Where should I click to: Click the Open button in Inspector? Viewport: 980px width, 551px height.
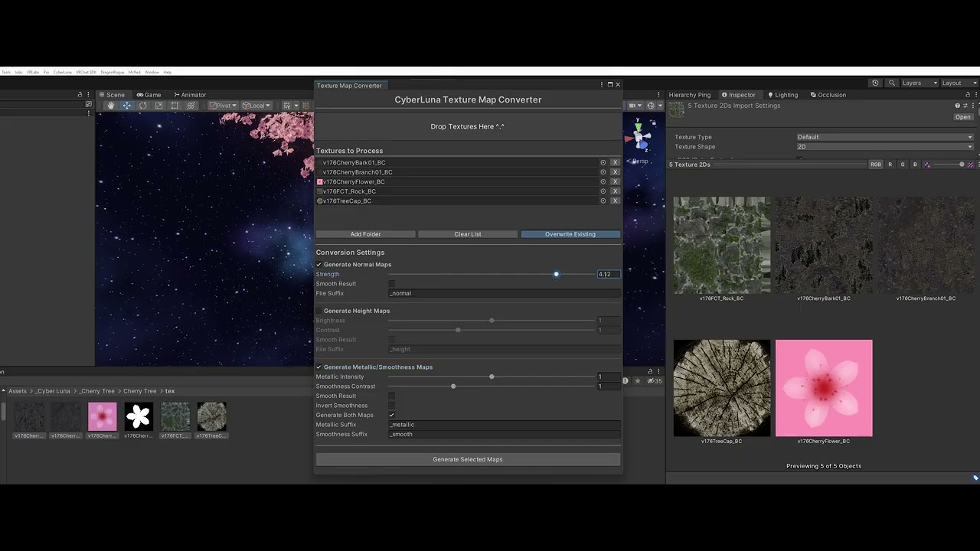(963, 117)
